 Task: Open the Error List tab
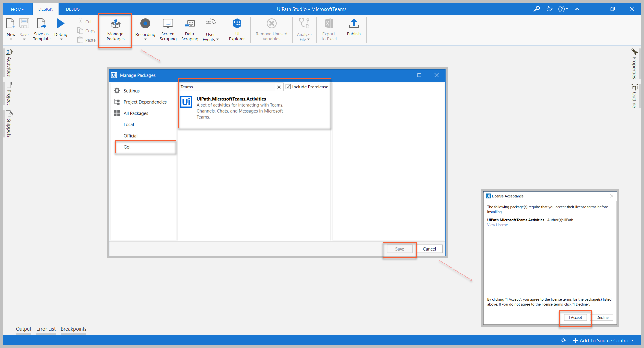[x=46, y=329]
